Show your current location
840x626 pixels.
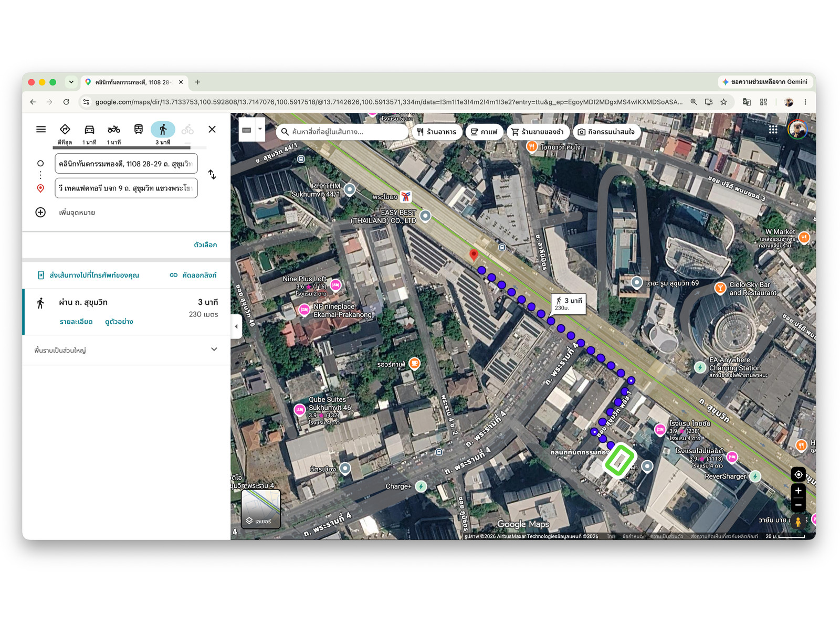[799, 474]
